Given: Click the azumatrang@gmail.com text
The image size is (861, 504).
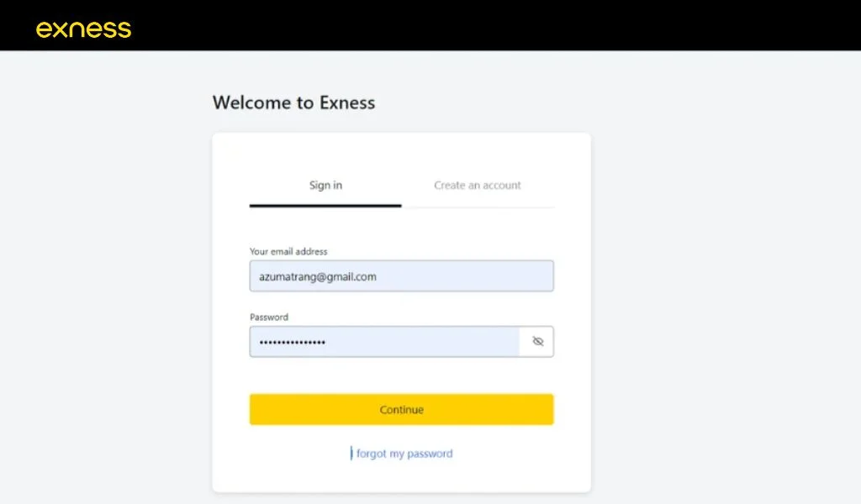Looking at the screenshot, I should pyautogui.click(x=317, y=276).
